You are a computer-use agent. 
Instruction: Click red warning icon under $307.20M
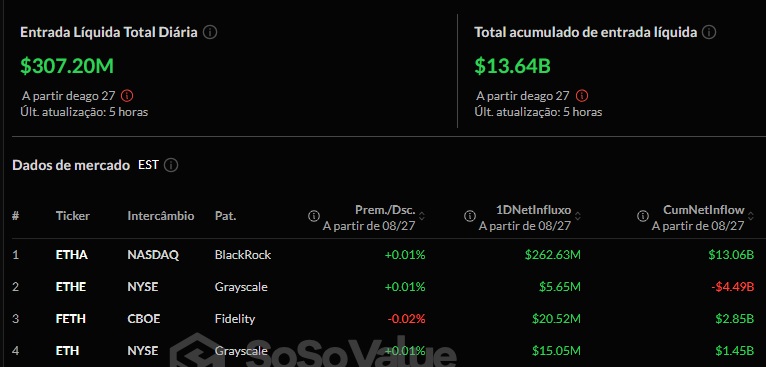(x=127, y=95)
